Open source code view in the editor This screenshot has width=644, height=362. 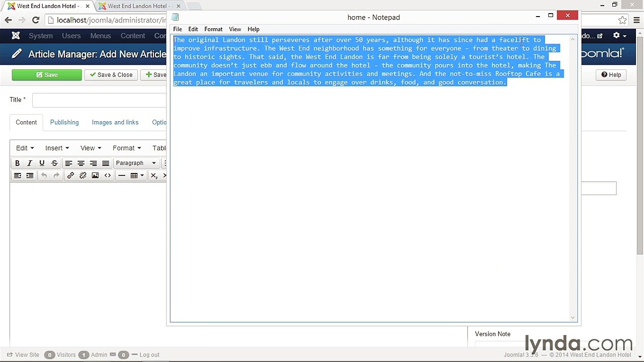[108, 175]
